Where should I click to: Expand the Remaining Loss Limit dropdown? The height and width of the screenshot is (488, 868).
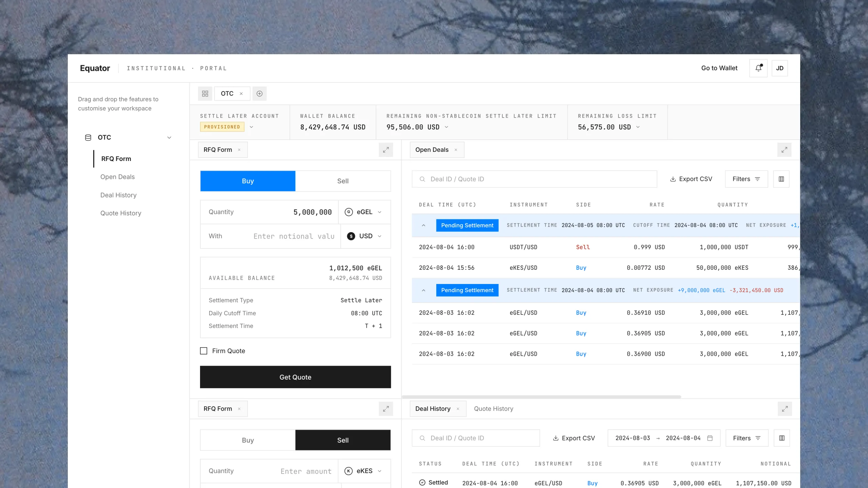pyautogui.click(x=638, y=127)
